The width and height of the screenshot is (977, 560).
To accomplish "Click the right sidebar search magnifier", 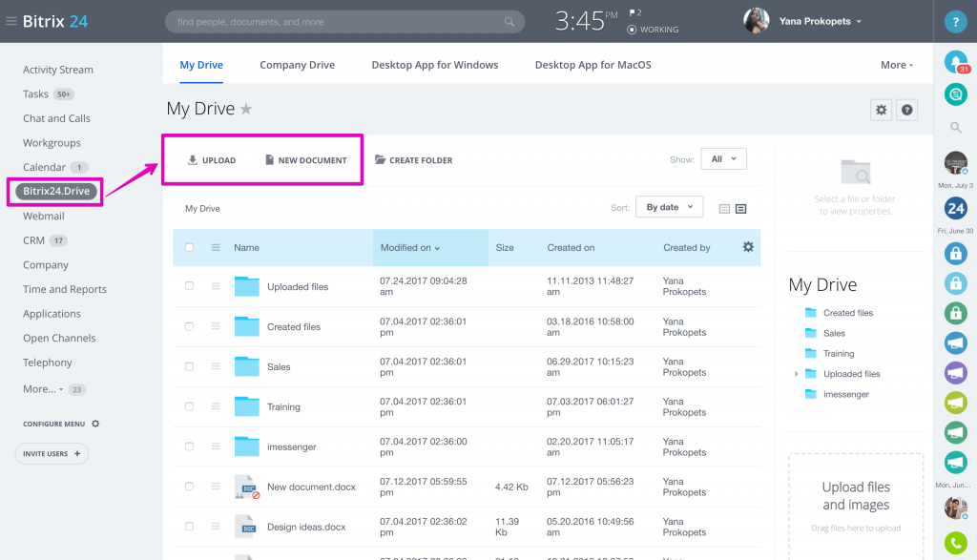I will (955, 128).
